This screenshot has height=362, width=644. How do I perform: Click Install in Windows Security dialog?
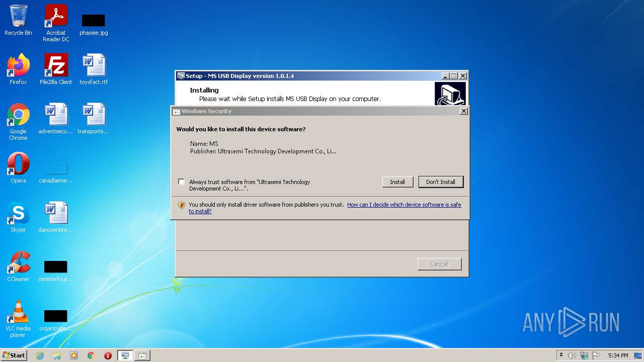[397, 182]
